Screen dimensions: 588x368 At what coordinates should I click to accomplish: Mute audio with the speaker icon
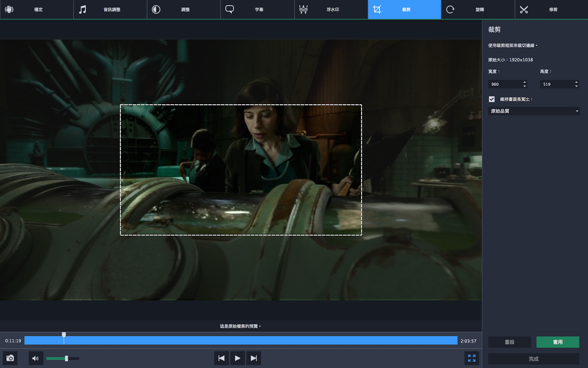click(x=36, y=358)
